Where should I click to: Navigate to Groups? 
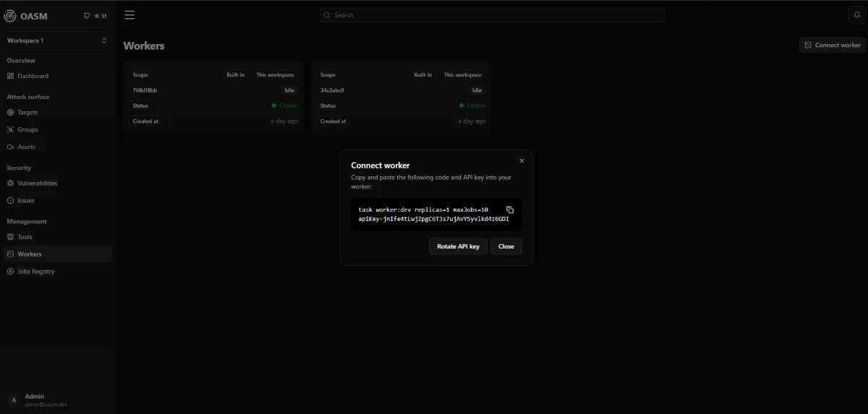[57, 129]
